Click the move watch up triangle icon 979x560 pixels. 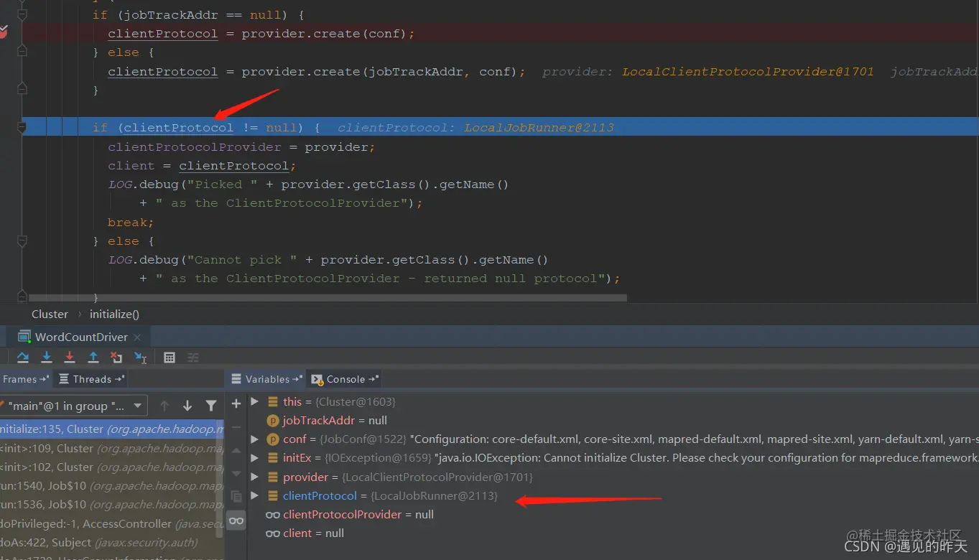[x=236, y=450]
